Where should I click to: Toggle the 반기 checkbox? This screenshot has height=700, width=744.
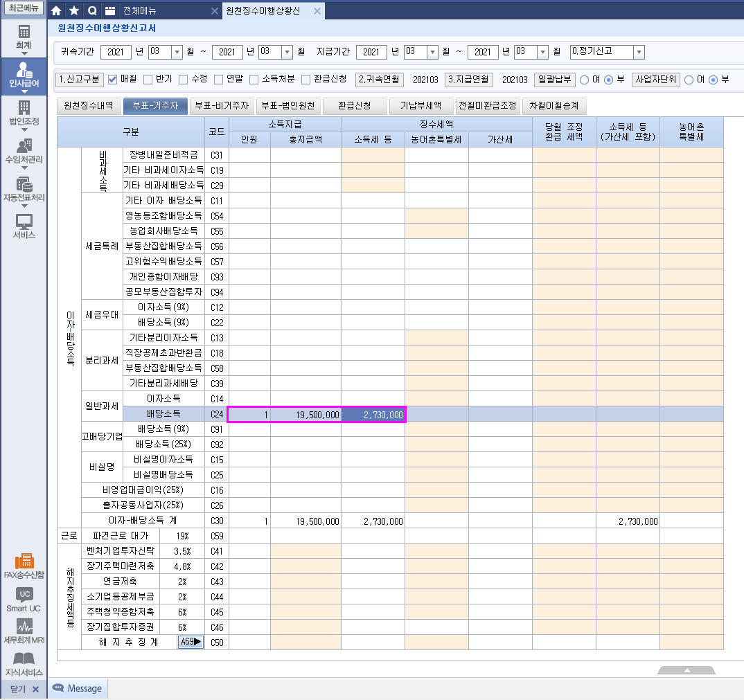pos(148,79)
